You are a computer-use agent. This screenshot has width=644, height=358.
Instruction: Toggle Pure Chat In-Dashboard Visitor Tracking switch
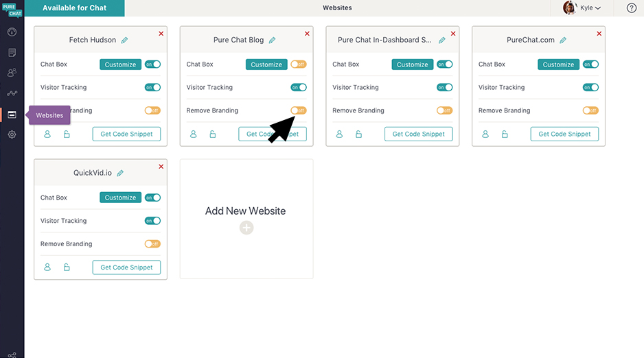click(444, 87)
